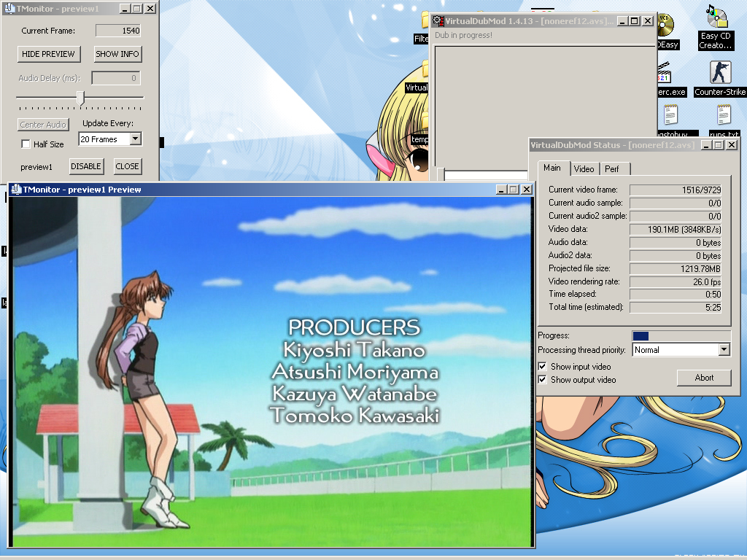Screen dimensions: 747x560
Task: Open the rups.txt text file icon
Action: 724,115
